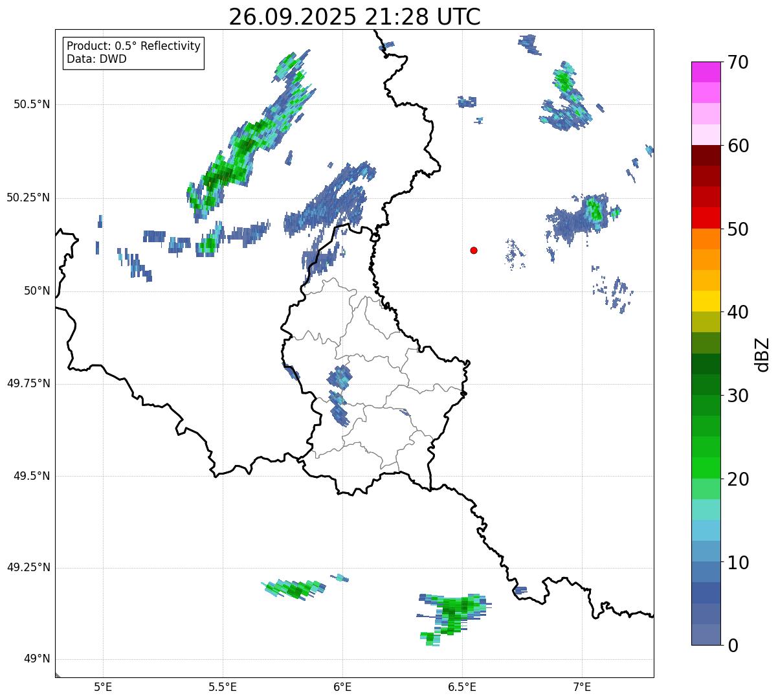Click the 'Data: DWD' label in the info box
This screenshot has width=778, height=700.
(x=96, y=59)
